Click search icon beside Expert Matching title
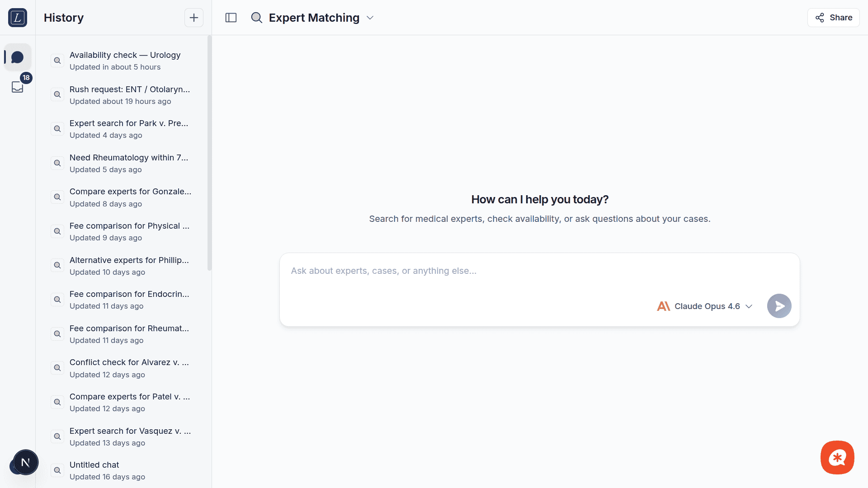The width and height of the screenshot is (868, 488). point(256,18)
